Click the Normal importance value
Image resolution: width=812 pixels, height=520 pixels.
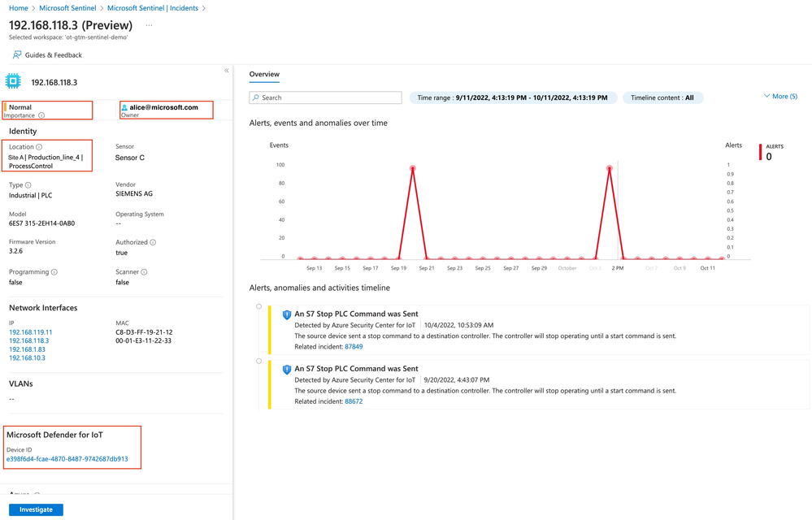(x=20, y=107)
